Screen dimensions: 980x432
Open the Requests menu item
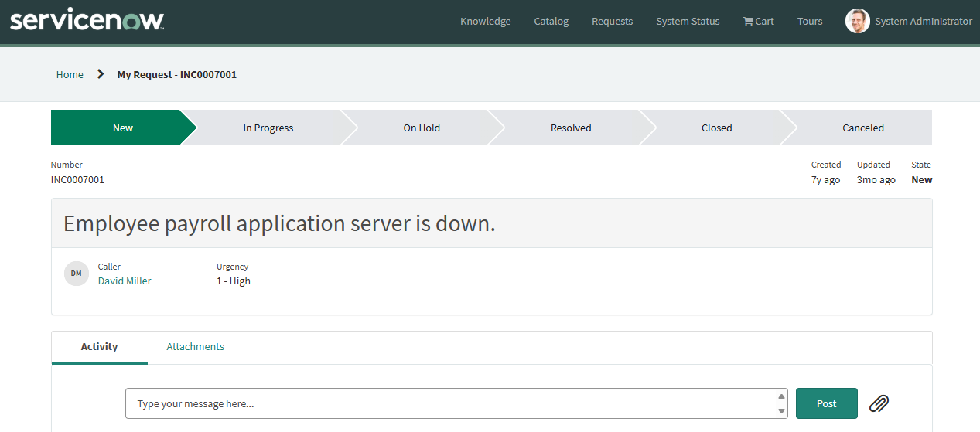[613, 21]
